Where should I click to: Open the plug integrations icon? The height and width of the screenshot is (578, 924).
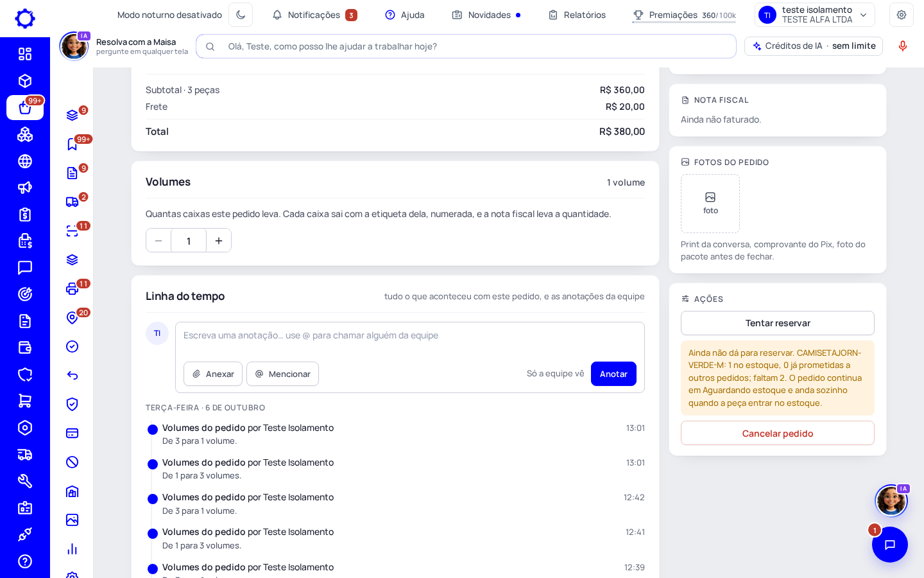pos(25,534)
